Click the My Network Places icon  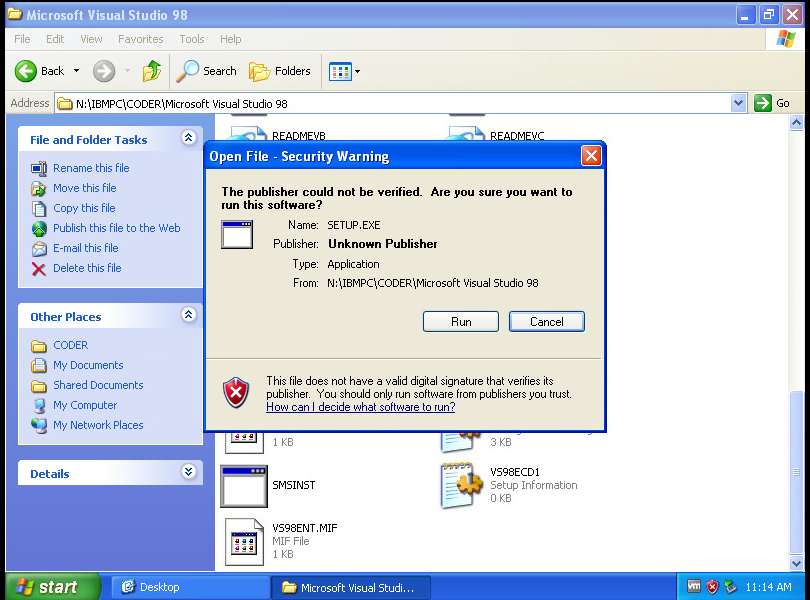pyautogui.click(x=39, y=426)
